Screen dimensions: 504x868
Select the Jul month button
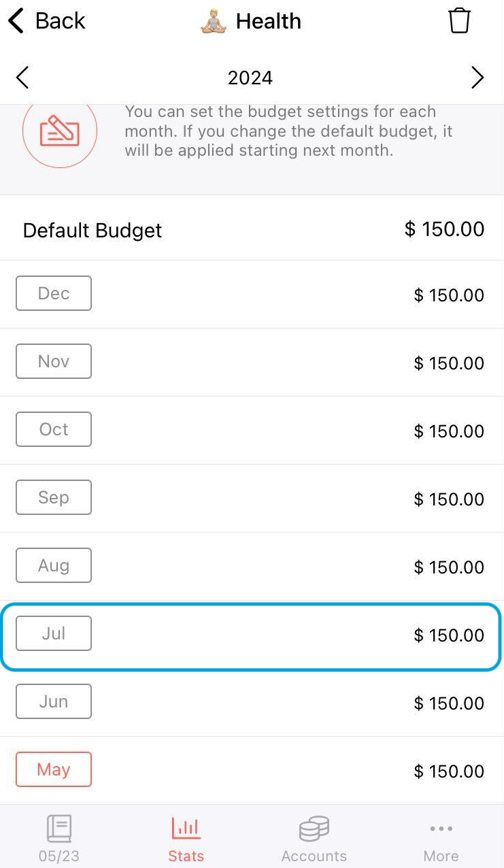54,633
